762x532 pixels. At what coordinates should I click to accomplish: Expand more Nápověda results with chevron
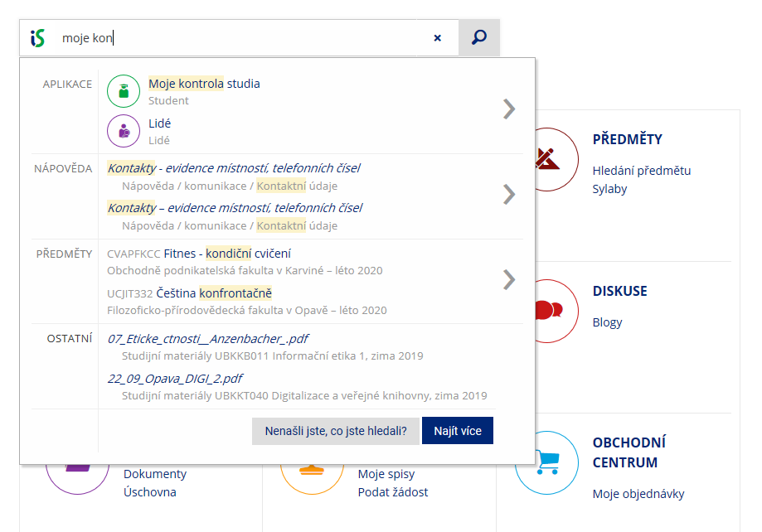[509, 195]
